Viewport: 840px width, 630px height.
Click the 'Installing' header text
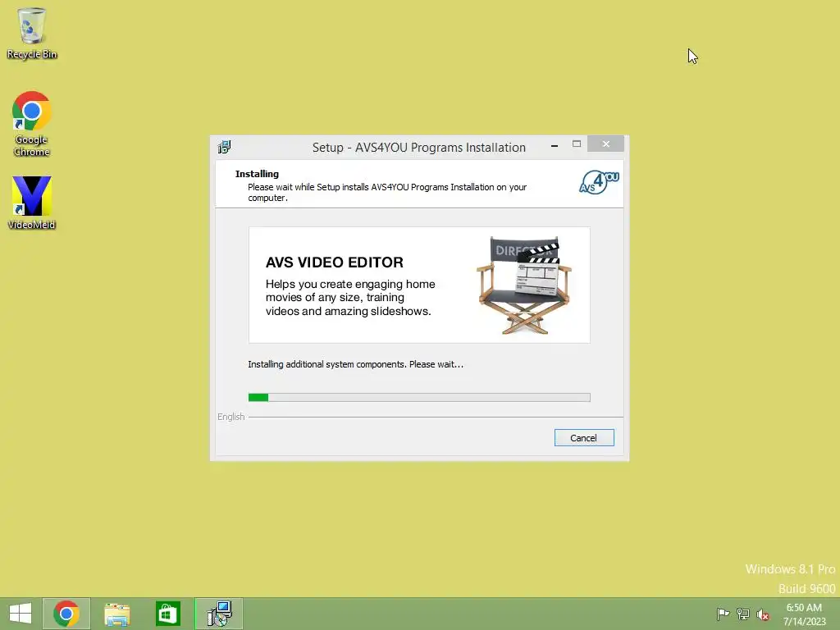[x=257, y=174]
